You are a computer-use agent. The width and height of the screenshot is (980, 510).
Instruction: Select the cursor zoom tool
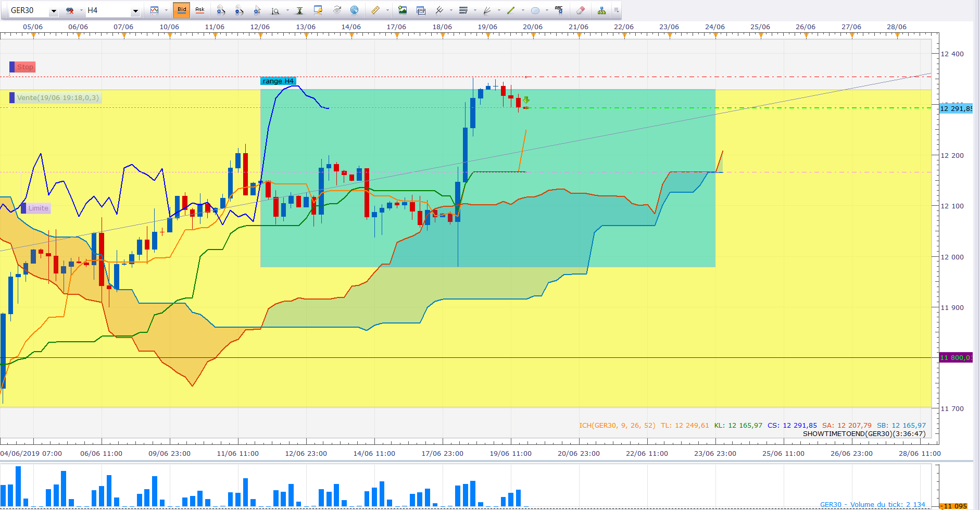point(258,10)
